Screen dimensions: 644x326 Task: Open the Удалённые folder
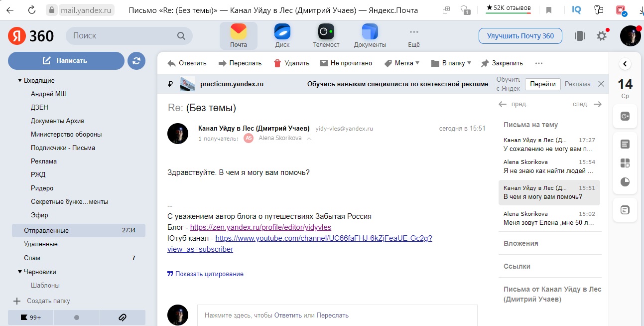[41, 244]
